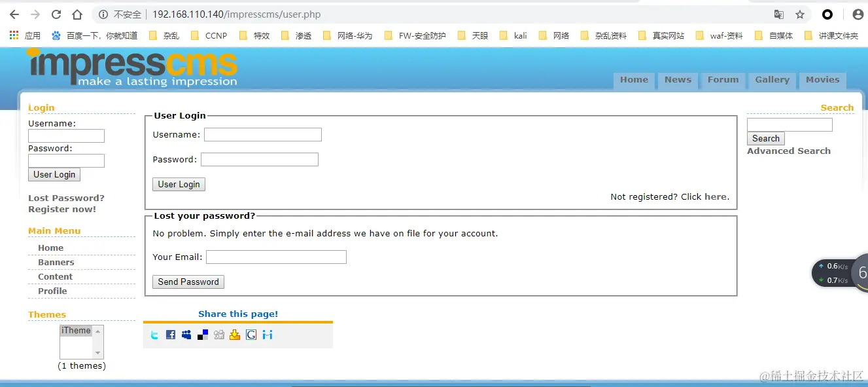
Task: Focus Password field in User Login form
Action: pos(260,159)
